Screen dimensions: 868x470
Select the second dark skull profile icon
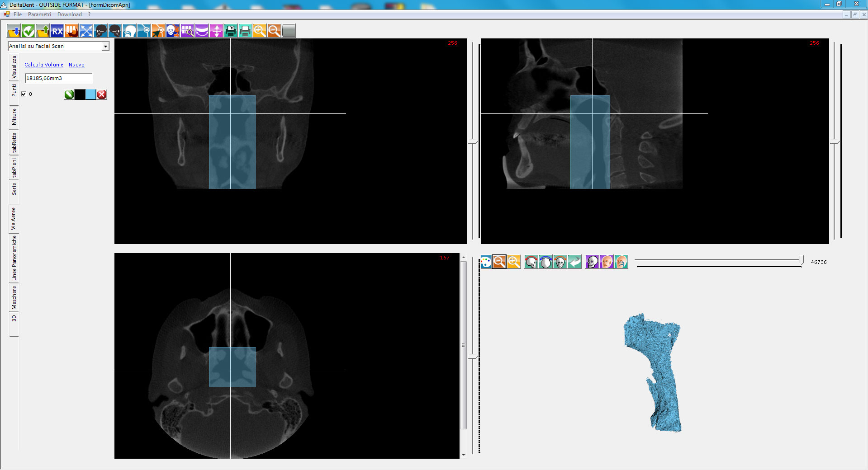click(x=115, y=31)
